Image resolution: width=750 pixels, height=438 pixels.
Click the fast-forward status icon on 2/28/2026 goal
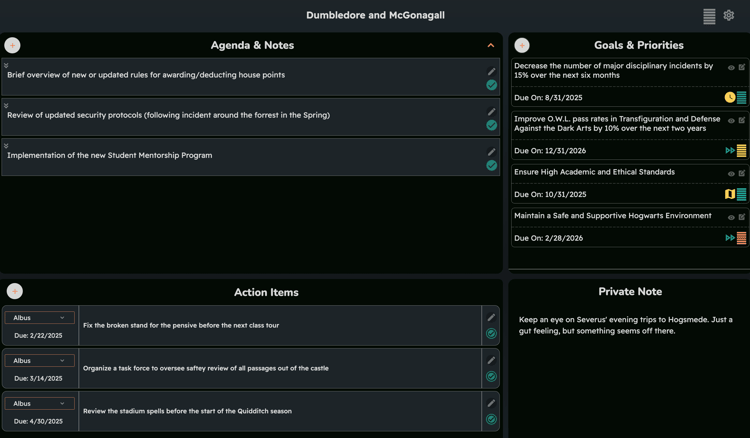click(x=730, y=238)
